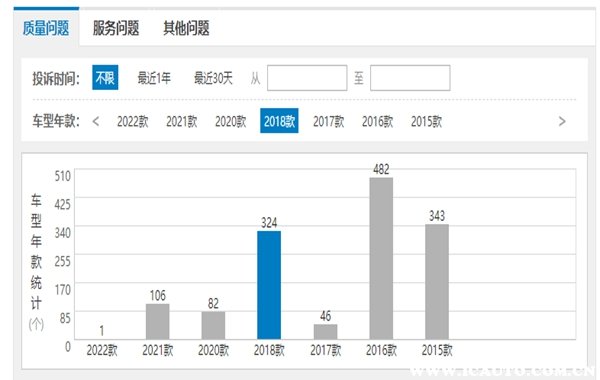Viewport: 600px width, 380px height.
Task: Choose the 2016款 model year filter
Action: (x=377, y=122)
